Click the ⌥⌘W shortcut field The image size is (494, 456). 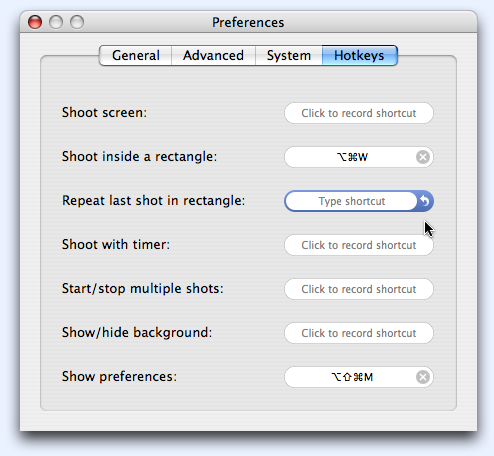352,157
